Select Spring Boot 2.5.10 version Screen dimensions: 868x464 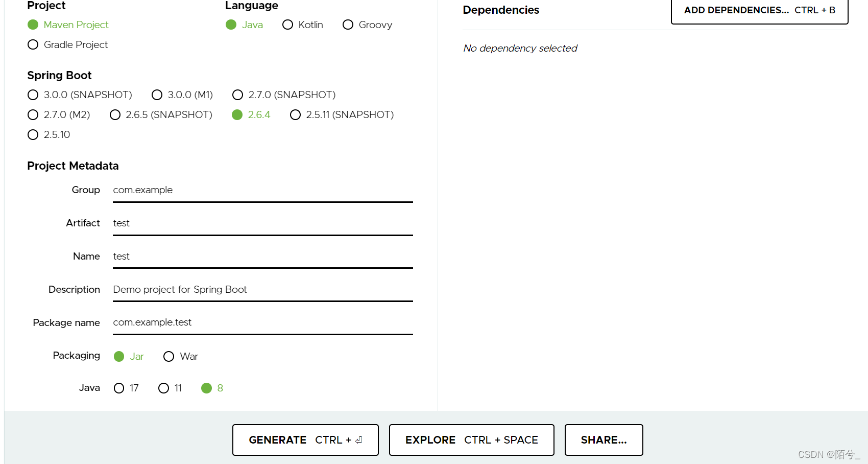(x=49, y=134)
